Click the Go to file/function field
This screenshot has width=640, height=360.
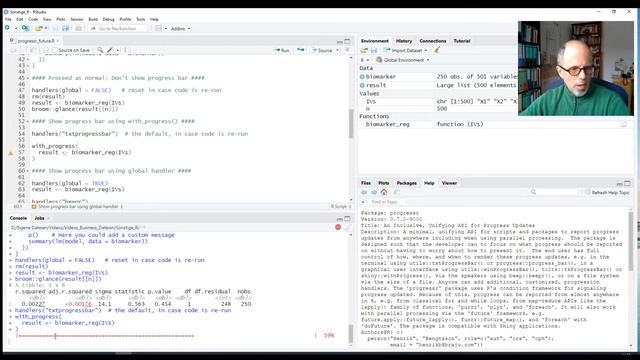point(118,29)
